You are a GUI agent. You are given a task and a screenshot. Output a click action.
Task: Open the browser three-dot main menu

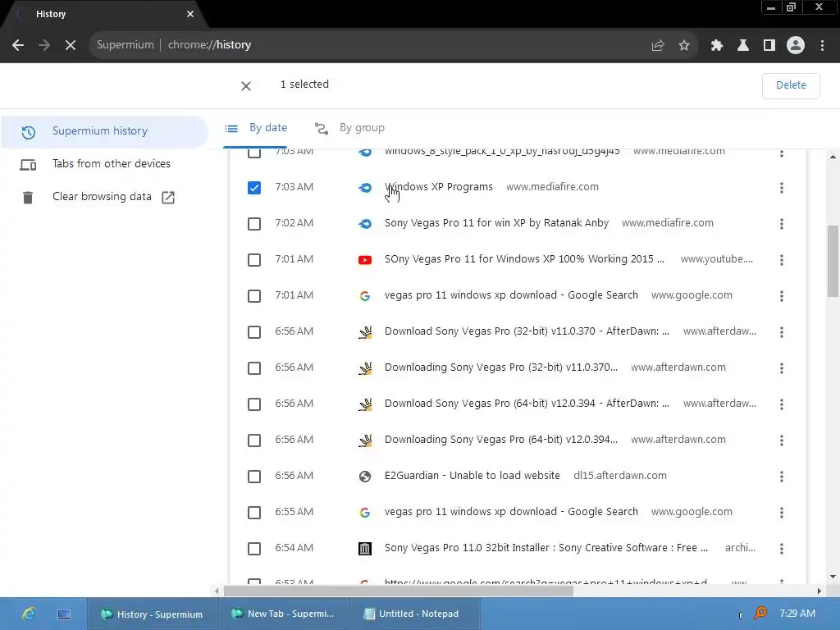click(822, 45)
